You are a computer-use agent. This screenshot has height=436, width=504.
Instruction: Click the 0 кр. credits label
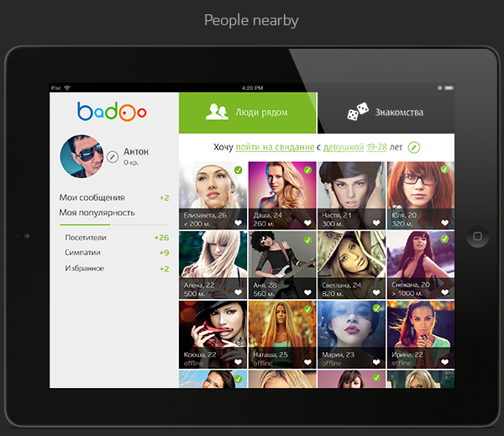[x=131, y=162]
